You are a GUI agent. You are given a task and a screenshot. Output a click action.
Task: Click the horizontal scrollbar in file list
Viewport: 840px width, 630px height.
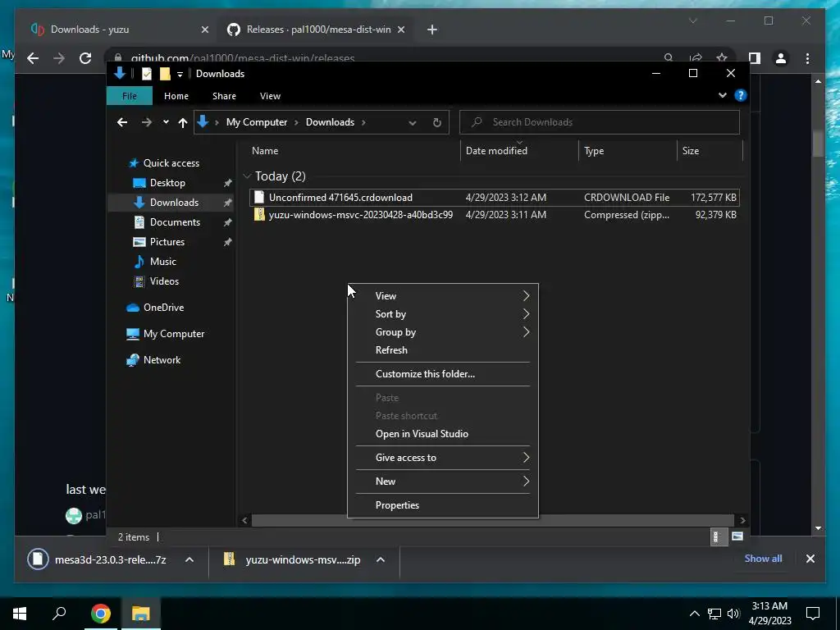492,520
